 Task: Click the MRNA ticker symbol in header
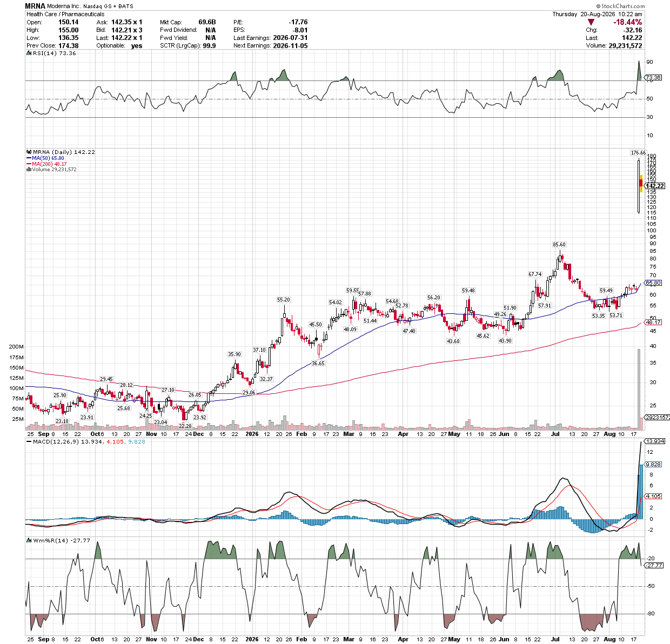coord(36,6)
